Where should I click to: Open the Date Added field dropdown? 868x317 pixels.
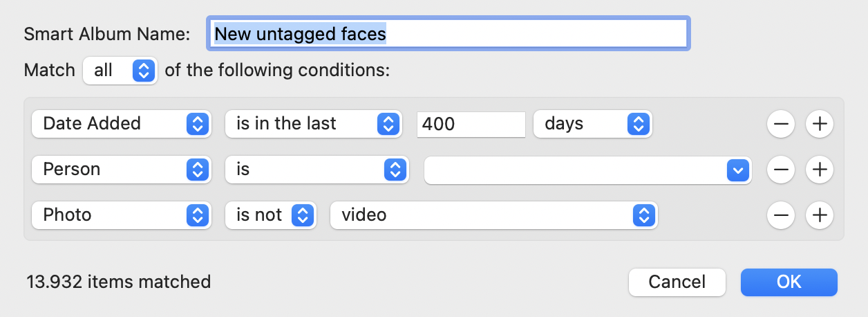coord(120,125)
